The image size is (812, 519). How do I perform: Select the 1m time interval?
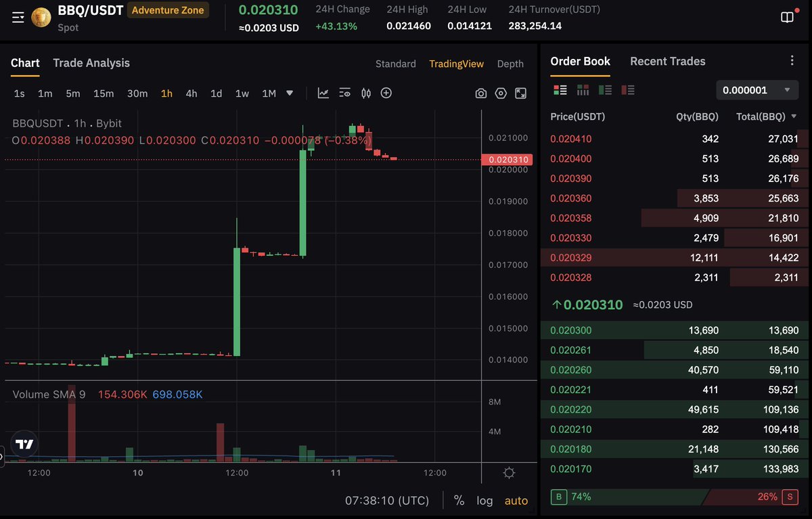(45, 93)
